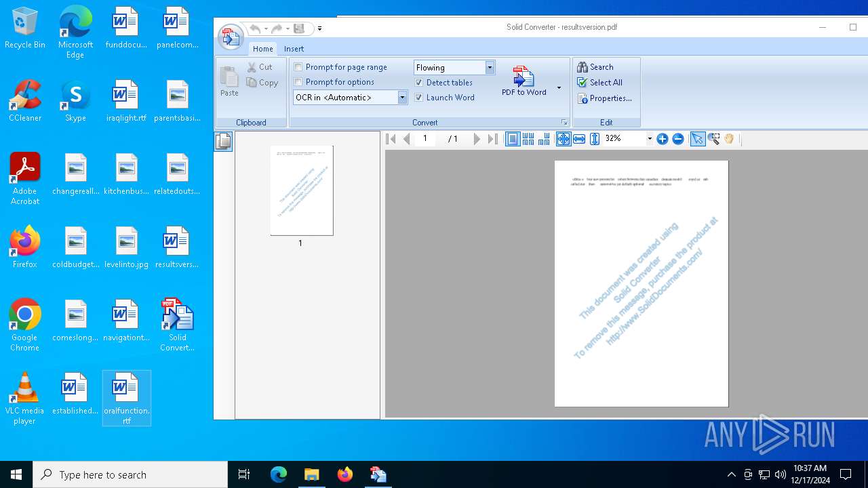Expand the PDF to Word dropdown arrow
Image resolution: width=868 pixels, height=488 pixels.
(x=559, y=88)
